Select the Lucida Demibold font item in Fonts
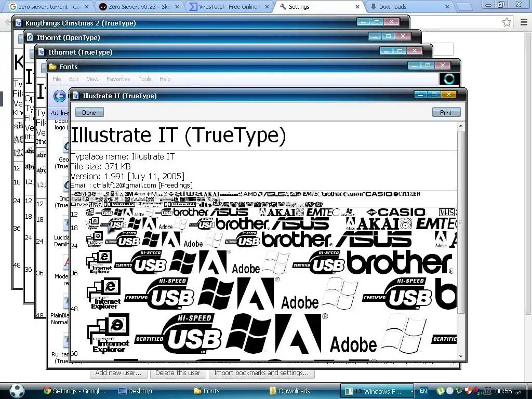The image size is (532, 399). click(61, 232)
